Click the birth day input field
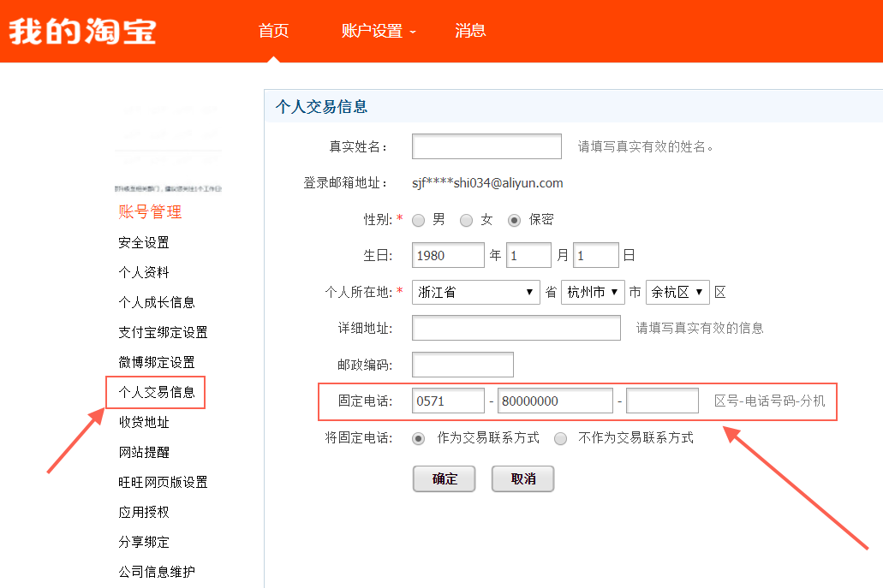The height and width of the screenshot is (588, 883). pyautogui.click(x=596, y=255)
